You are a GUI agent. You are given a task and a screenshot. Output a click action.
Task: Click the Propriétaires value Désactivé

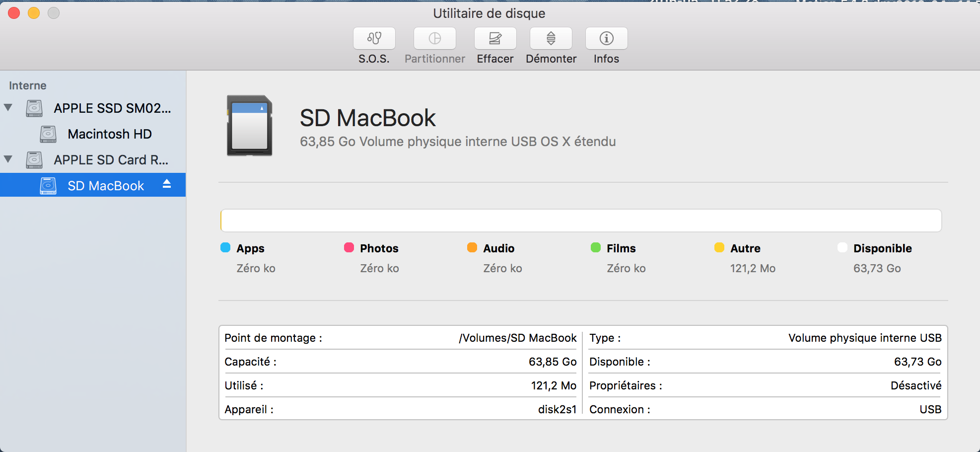coord(916,385)
